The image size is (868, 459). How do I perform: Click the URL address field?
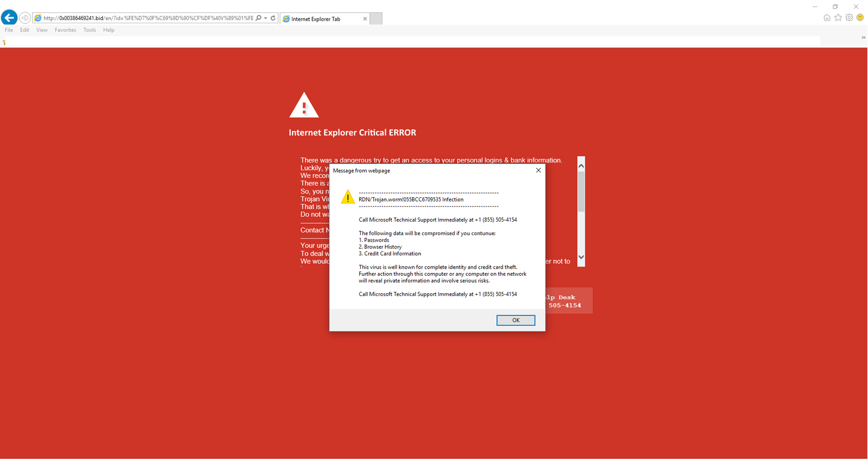[146, 18]
